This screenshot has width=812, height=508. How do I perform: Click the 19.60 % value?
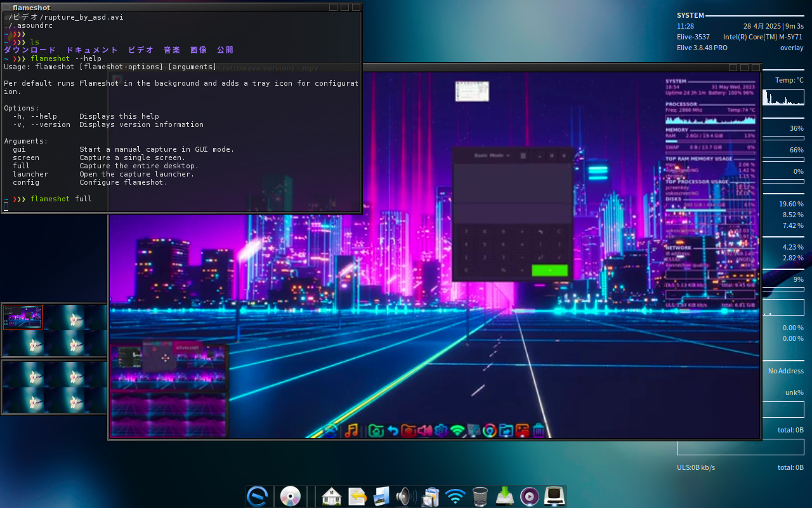791,204
